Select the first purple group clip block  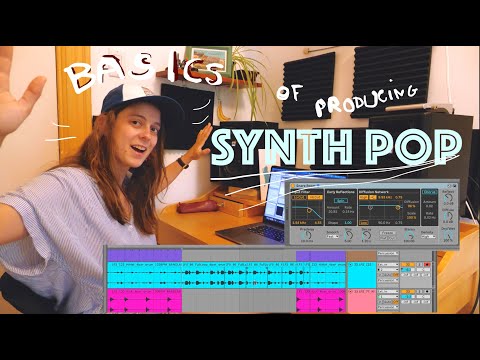(144, 255)
